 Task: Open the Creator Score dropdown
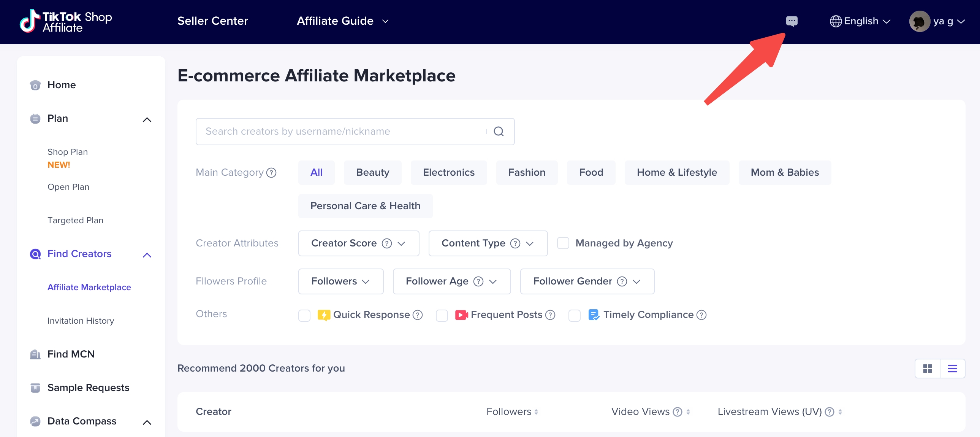point(358,243)
